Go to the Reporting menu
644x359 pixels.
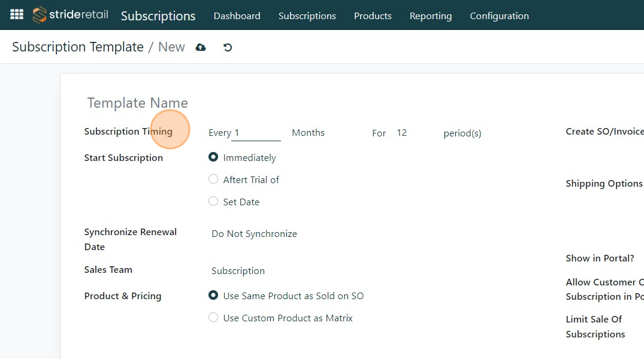tap(431, 16)
